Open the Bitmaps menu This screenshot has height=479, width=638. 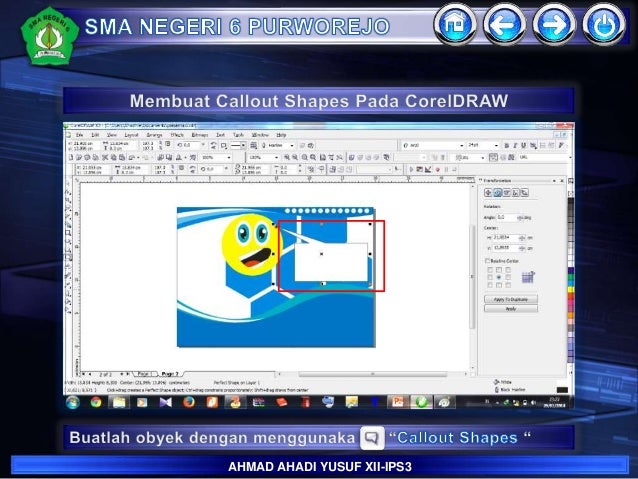pyautogui.click(x=200, y=135)
